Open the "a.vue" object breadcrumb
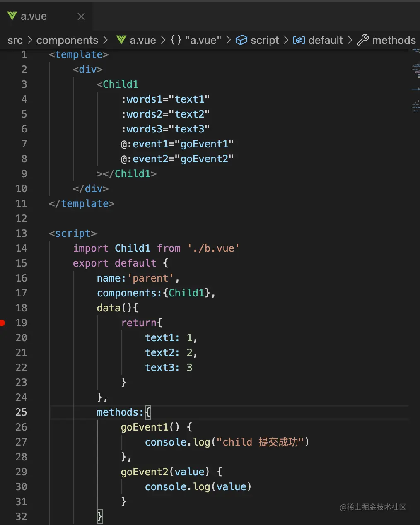Screen dimensions: 420x525 pos(203,40)
